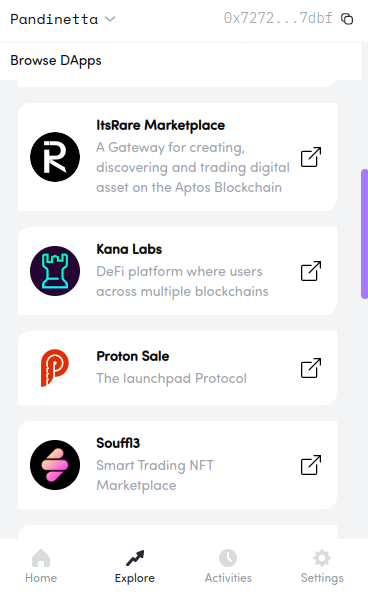Open the Pandinetta account name selector
368x594 pixels.
(x=54, y=19)
